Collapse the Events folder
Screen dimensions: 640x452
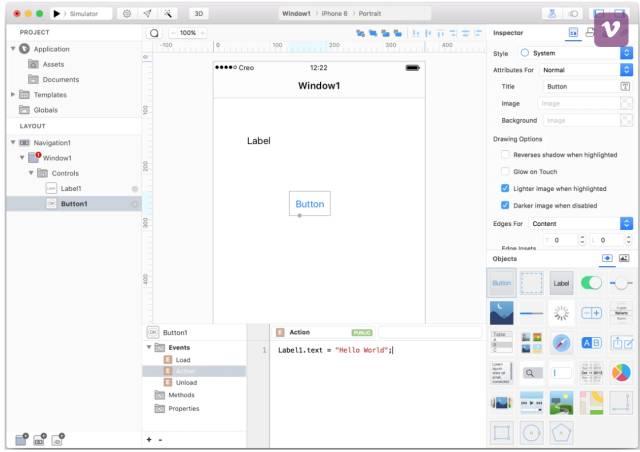point(149,347)
